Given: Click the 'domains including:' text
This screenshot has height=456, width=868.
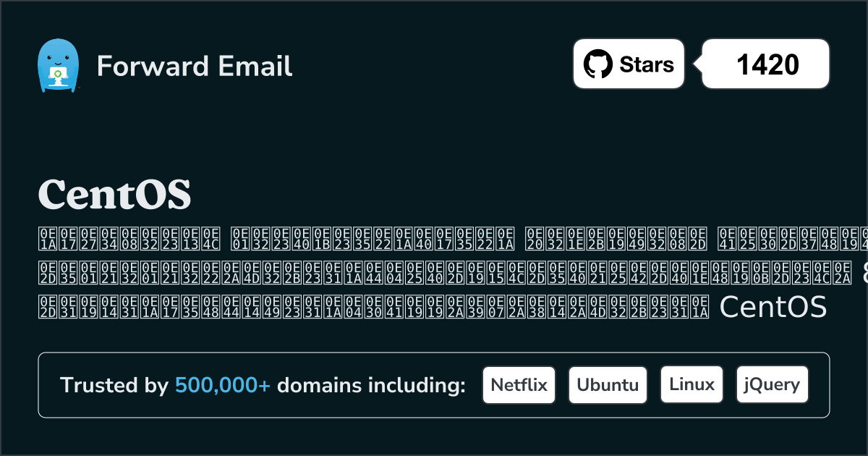Looking at the screenshot, I should point(371,386).
